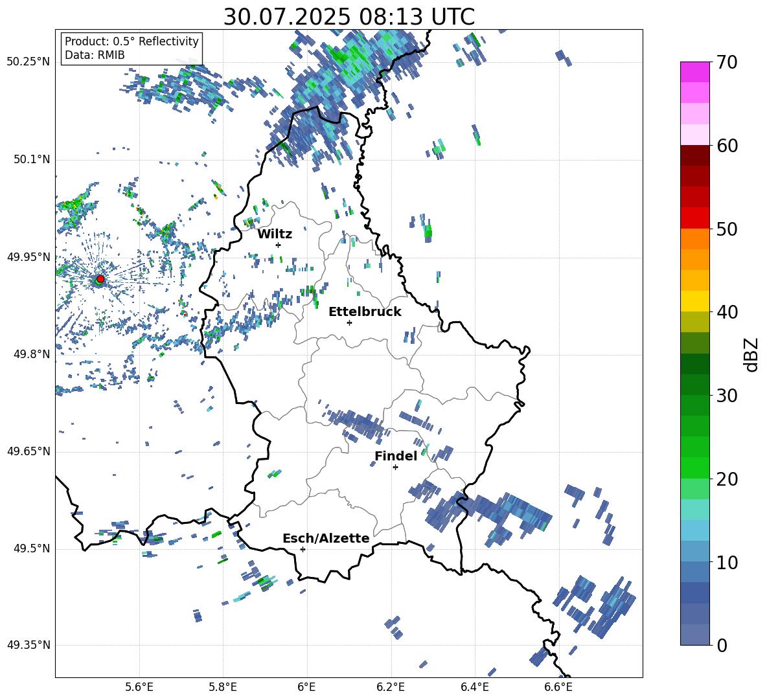Viewport: 767px width, 700px height.
Task: Click the Esch/Alzette station cross marker
Action: point(303,549)
